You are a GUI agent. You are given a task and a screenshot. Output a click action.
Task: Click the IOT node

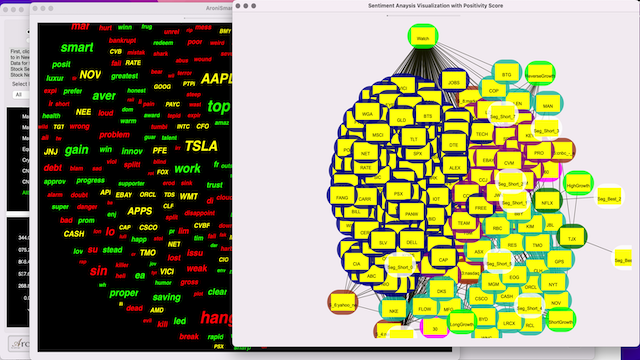tap(436, 198)
